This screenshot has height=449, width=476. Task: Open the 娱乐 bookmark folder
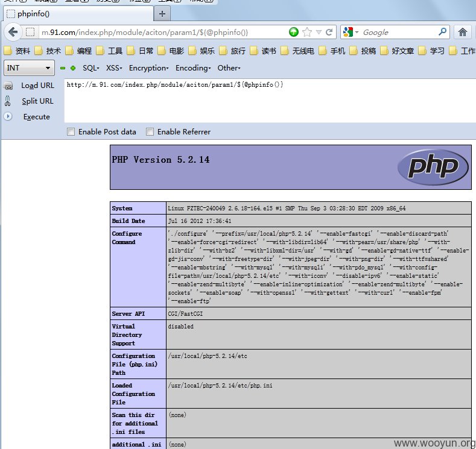point(202,51)
